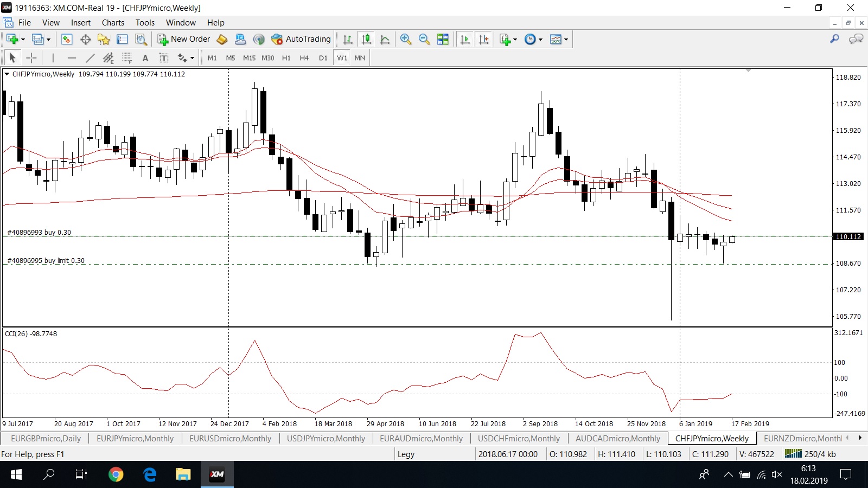This screenshot has width=868, height=488.
Task: Tile chart windows icon
Action: click(443, 39)
